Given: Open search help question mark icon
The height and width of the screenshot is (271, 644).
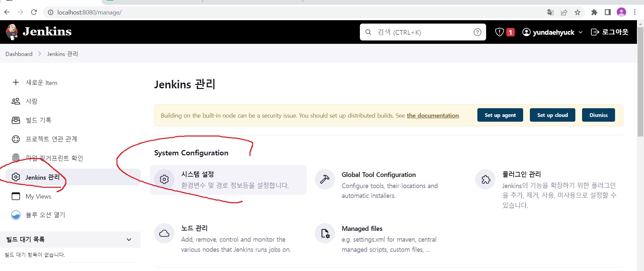Looking at the screenshot, I should [x=477, y=32].
